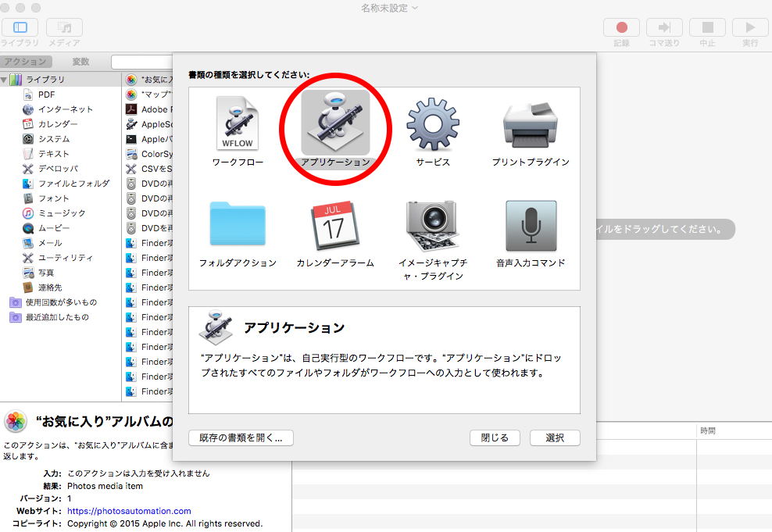The width and height of the screenshot is (772, 532).
Task: Select the 音声入力コマンド microphone icon
Action: (x=531, y=225)
